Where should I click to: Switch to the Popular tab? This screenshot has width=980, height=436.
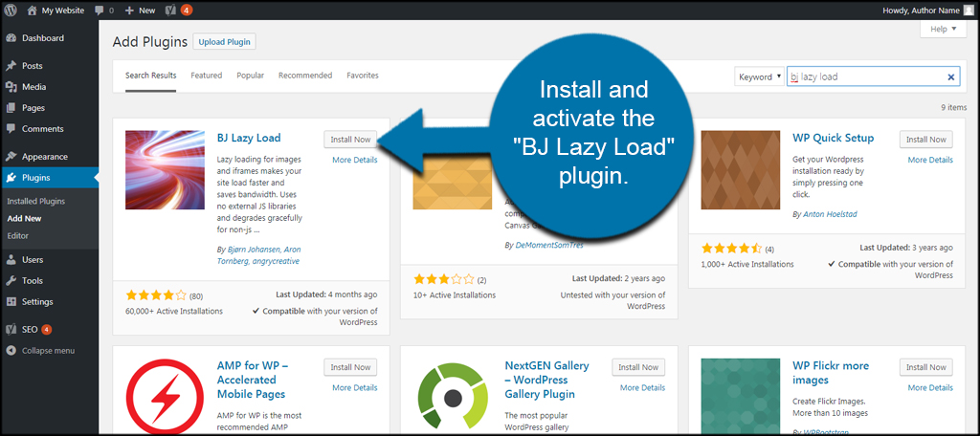pos(250,76)
